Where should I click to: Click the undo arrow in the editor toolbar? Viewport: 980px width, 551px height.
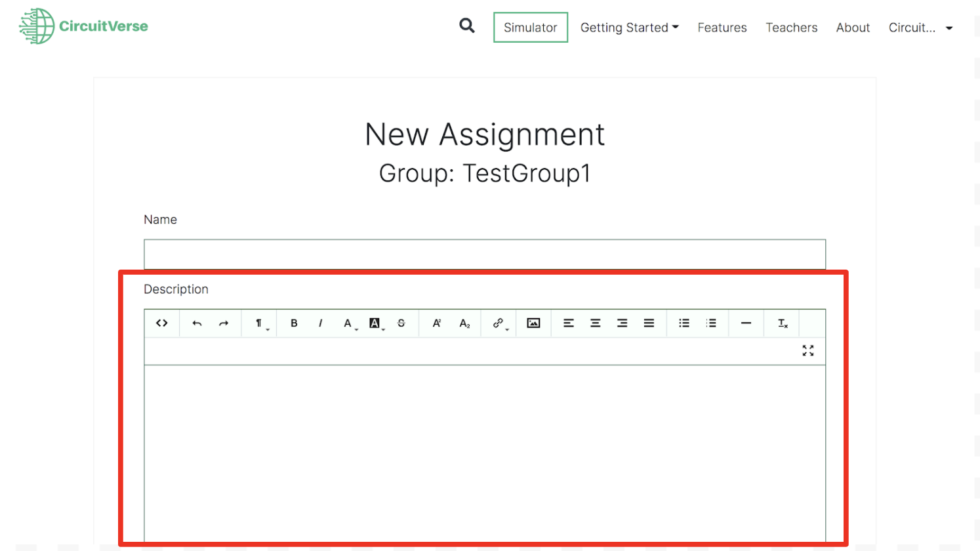tap(197, 323)
